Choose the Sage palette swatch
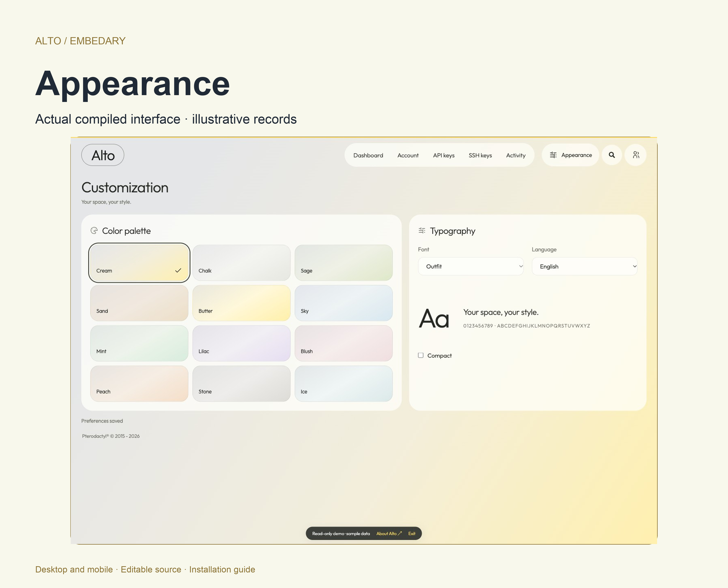This screenshot has width=728, height=588. pyautogui.click(x=344, y=262)
